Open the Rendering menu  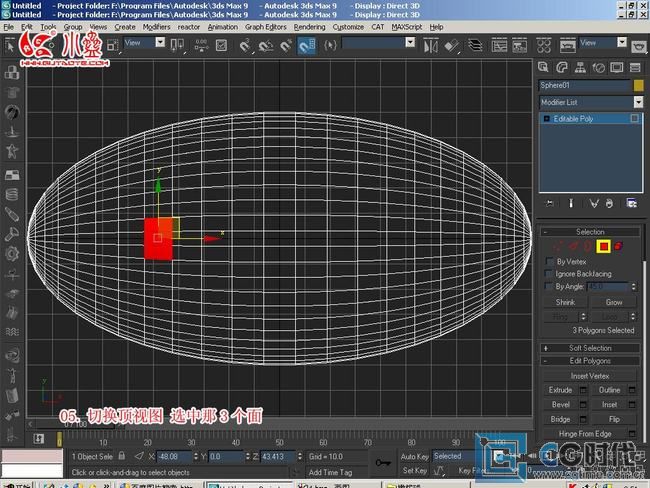(x=309, y=27)
